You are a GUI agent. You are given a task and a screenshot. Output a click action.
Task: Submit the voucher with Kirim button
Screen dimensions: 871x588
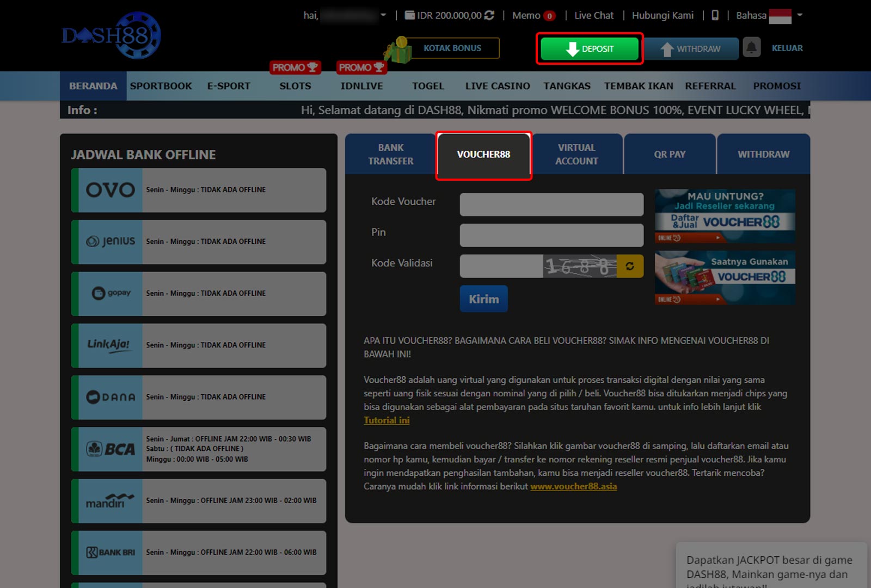(x=483, y=299)
